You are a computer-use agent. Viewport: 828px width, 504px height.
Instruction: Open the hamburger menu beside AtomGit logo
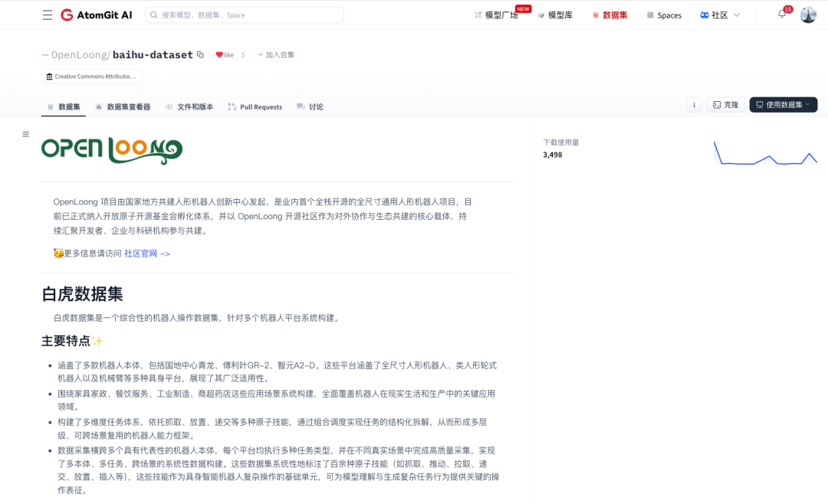click(48, 15)
